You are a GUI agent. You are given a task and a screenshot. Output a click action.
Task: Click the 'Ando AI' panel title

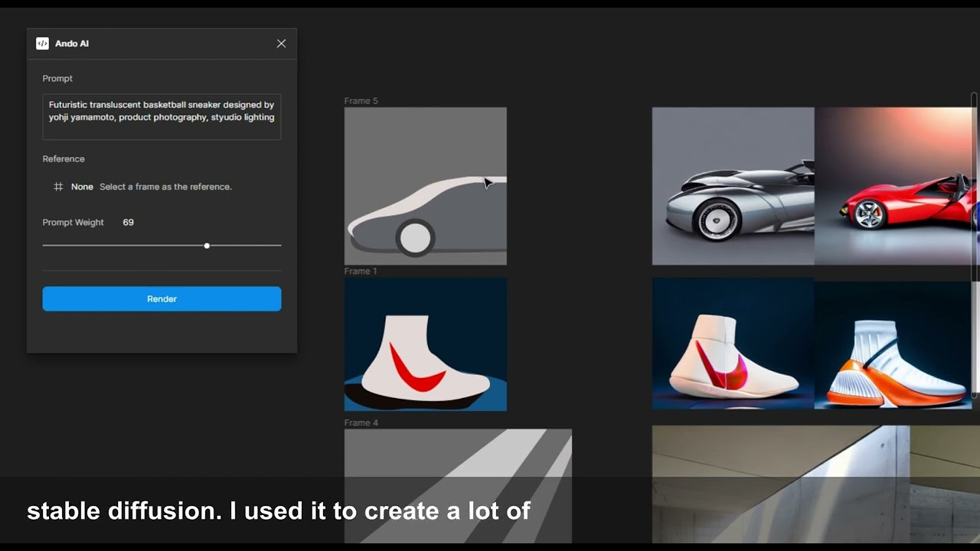(72, 44)
